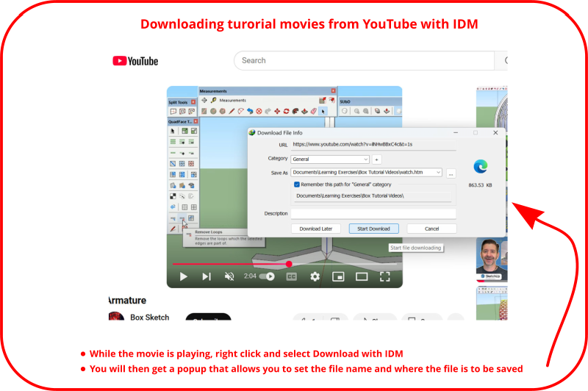Skip to next video in player
The height and width of the screenshot is (391, 588).
tap(207, 276)
